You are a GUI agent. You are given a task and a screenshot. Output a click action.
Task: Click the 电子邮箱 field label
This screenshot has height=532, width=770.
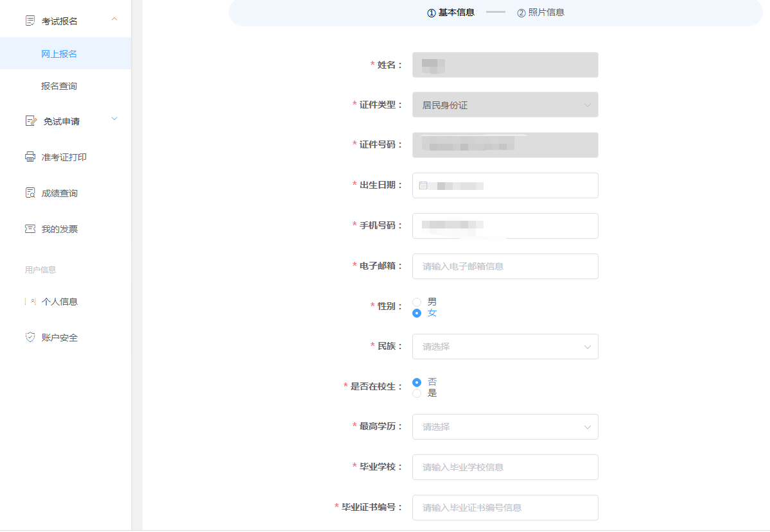click(381, 266)
